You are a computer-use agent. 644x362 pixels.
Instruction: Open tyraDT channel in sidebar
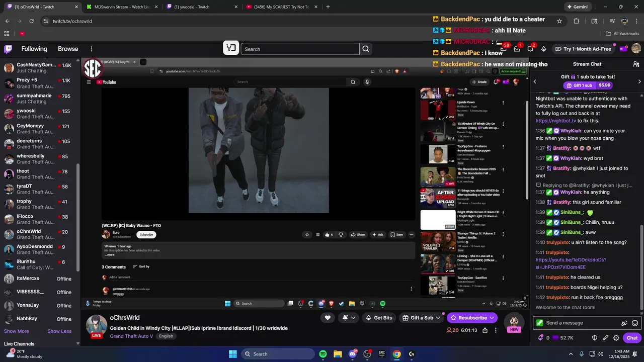click(39, 189)
